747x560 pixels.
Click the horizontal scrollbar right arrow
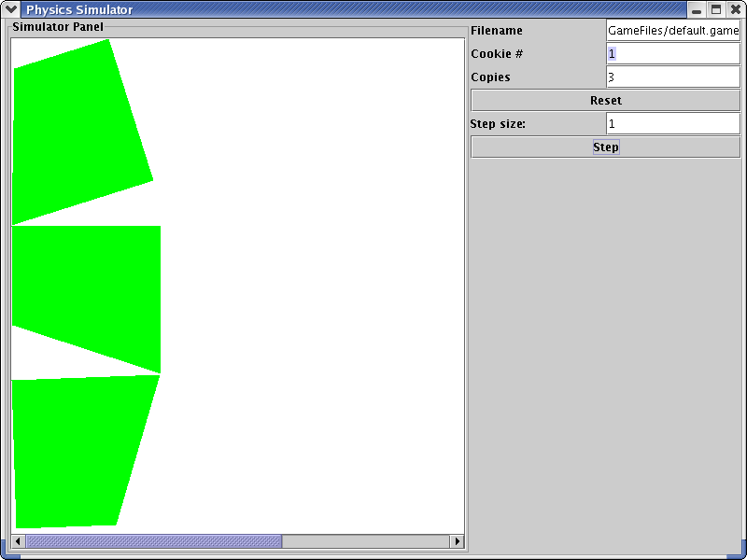pos(457,541)
